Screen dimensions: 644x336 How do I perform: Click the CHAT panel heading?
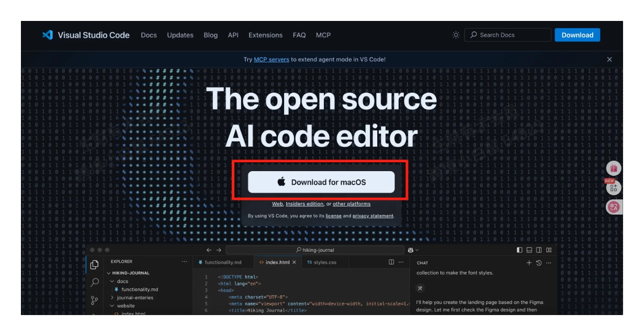(x=422, y=263)
